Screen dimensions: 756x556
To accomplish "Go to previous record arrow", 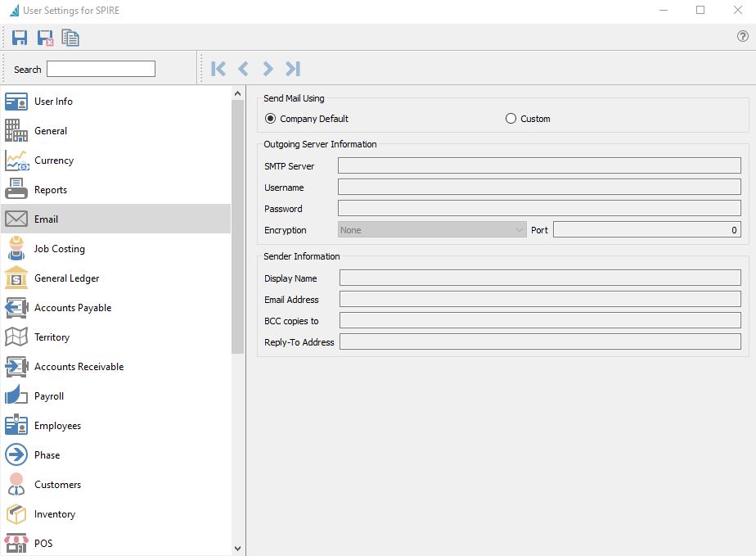I will pos(243,69).
